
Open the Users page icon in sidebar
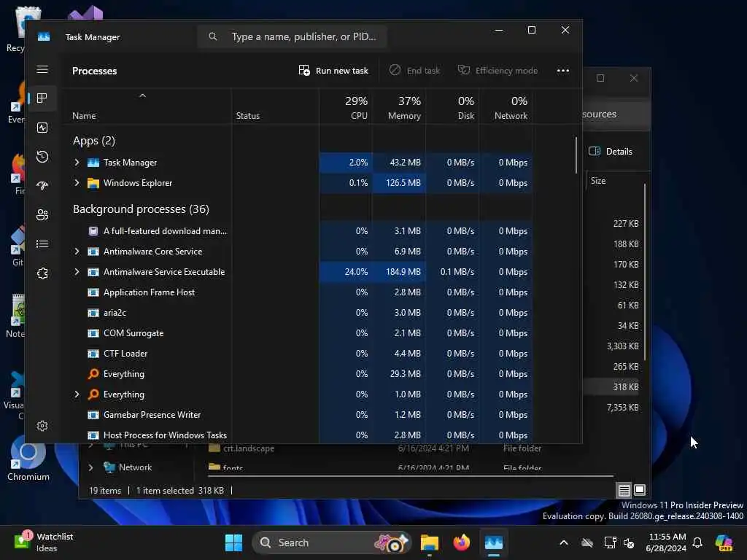tap(42, 215)
